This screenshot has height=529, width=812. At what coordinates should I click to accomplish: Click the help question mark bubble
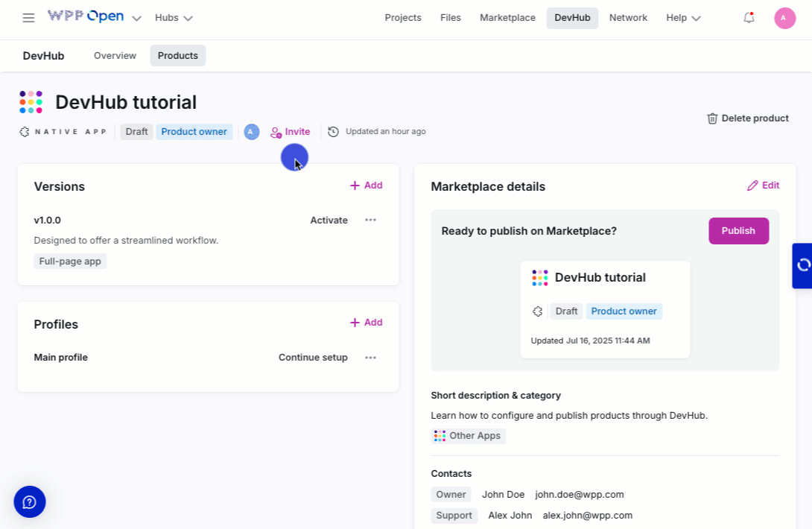(30, 501)
